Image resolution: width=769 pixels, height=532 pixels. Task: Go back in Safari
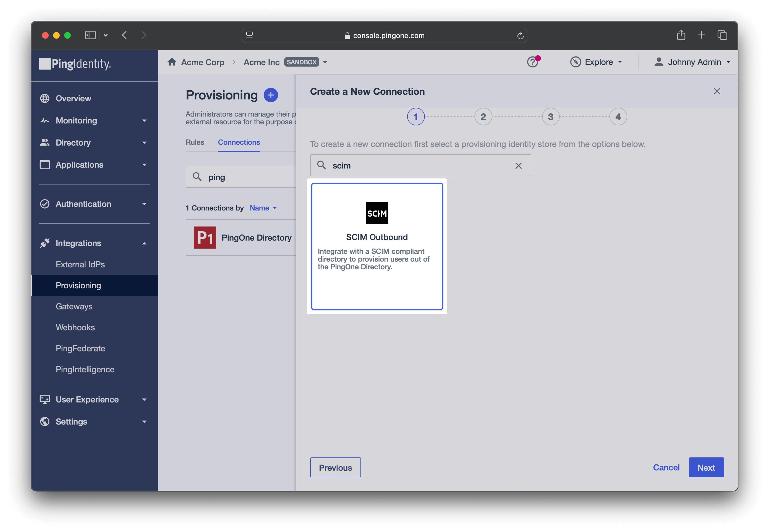click(x=124, y=35)
